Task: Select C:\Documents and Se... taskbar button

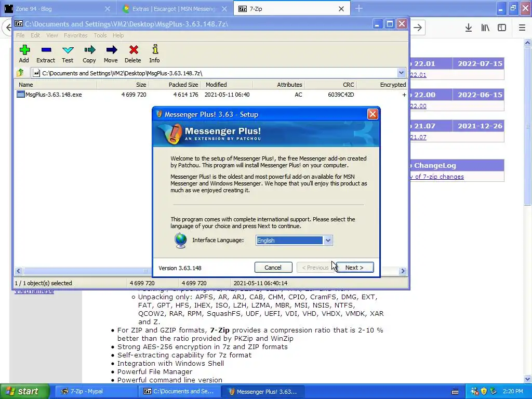Action: (180, 392)
